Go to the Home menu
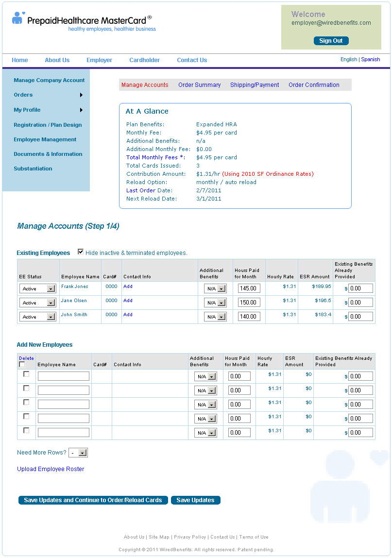The width and height of the screenshot is (392, 558). click(x=20, y=60)
